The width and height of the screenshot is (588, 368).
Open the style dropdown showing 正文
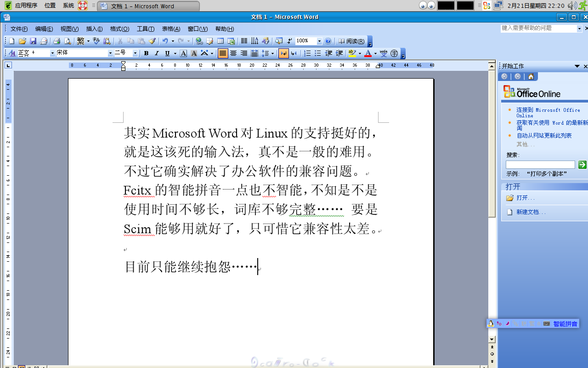coord(52,53)
